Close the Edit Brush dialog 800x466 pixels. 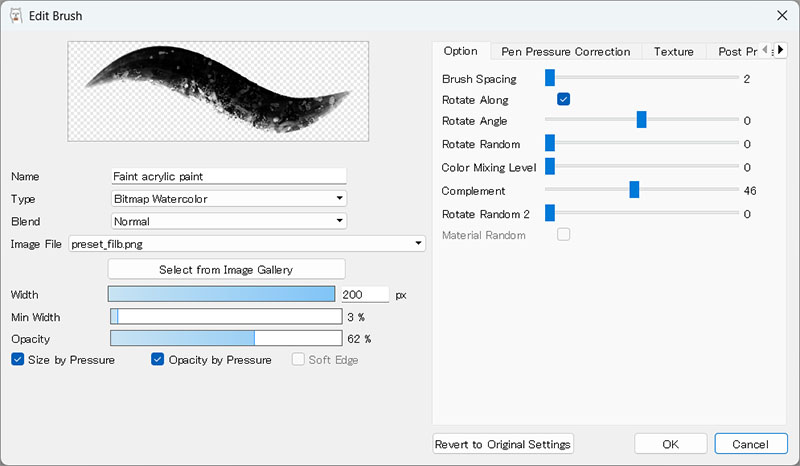coord(782,15)
